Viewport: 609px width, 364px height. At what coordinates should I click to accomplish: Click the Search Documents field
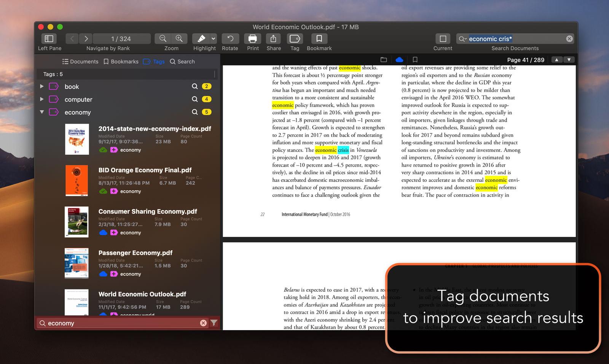click(515, 38)
